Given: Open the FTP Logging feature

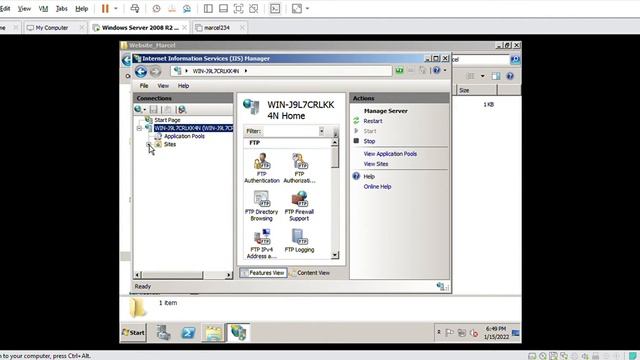Looking at the screenshot, I should point(299,241).
